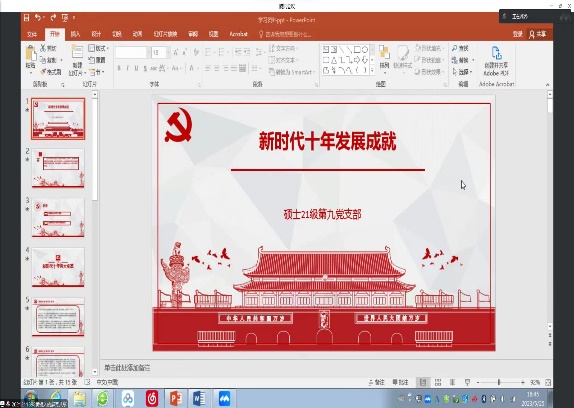Click the Sign in button
Screen dimensions: 574x408
(517, 34)
